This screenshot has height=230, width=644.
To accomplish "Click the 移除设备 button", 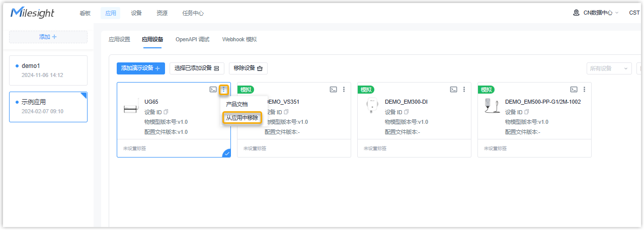I will (248, 68).
